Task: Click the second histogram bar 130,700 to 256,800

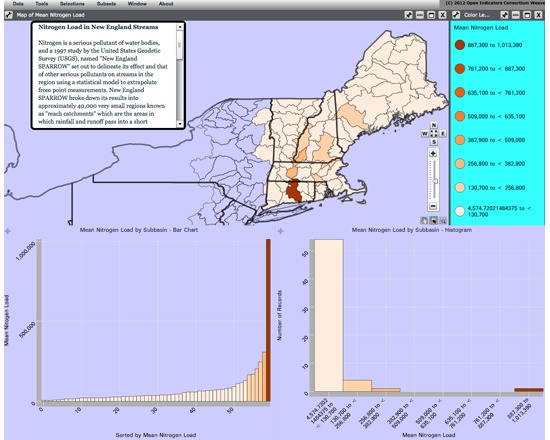Action: point(357,386)
